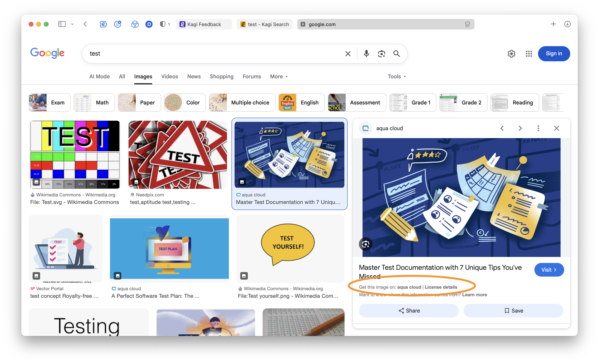
Task: Go to next image in preview panel
Action: tap(520, 128)
